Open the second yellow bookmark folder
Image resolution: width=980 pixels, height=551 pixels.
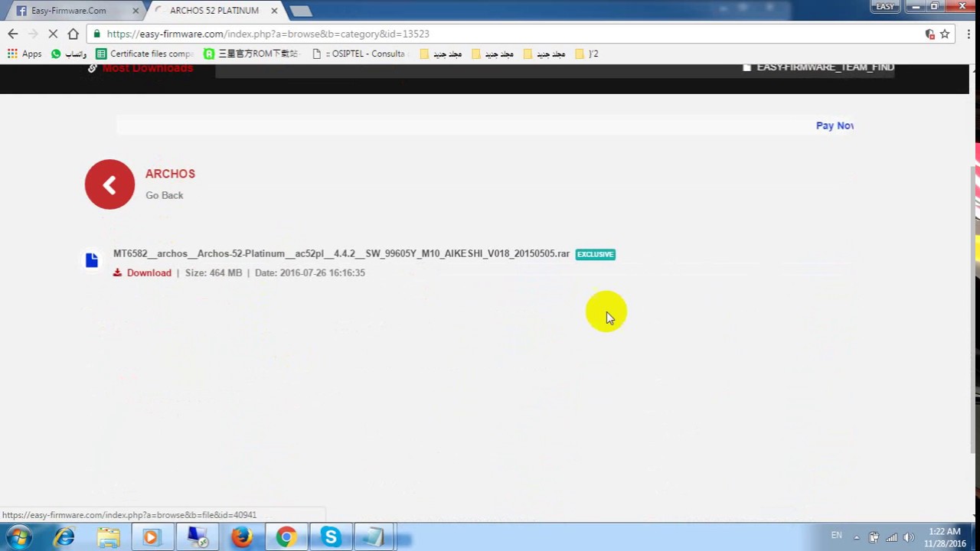pos(492,54)
